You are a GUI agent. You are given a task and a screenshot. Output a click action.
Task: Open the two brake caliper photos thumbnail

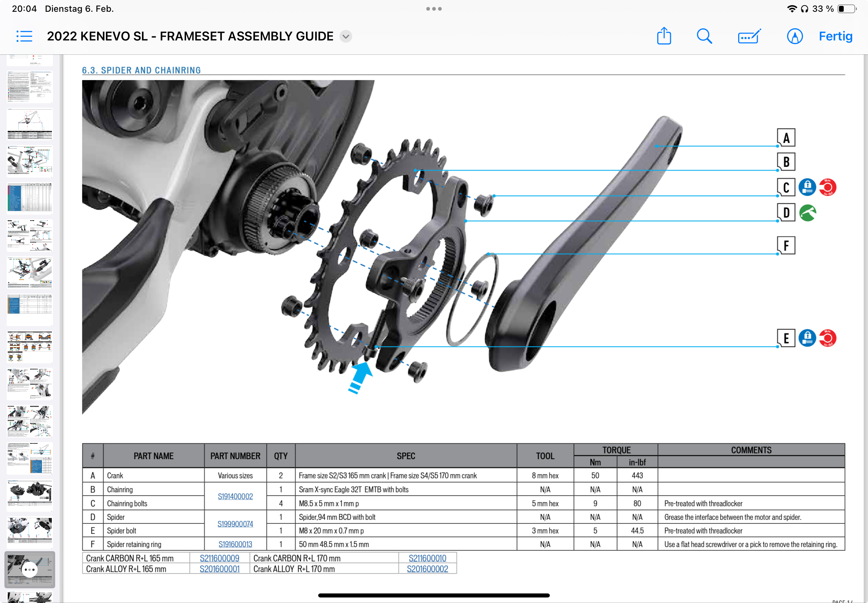[30, 495]
